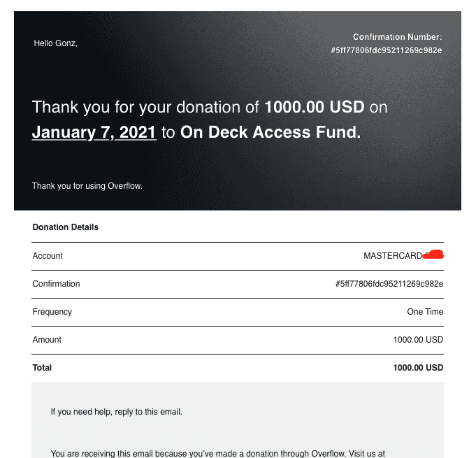The height and width of the screenshot is (458, 476).
Task: Click the bold 1000.00 USD amount in banner
Action: coord(315,107)
